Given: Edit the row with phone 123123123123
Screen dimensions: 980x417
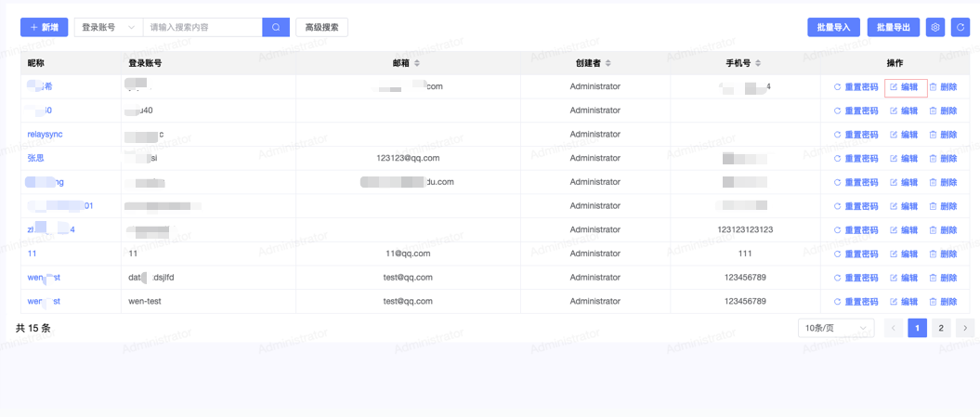Looking at the screenshot, I should 904,230.
